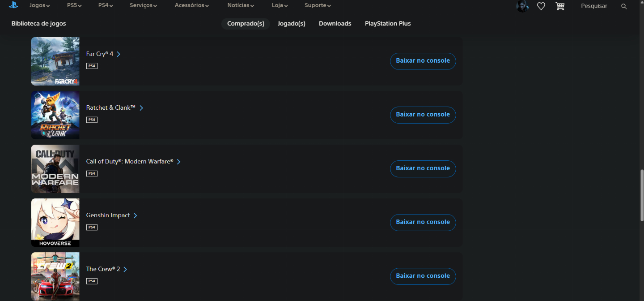Switch to the Downloads tab
Screen dimensions: 644x301
[335, 24]
